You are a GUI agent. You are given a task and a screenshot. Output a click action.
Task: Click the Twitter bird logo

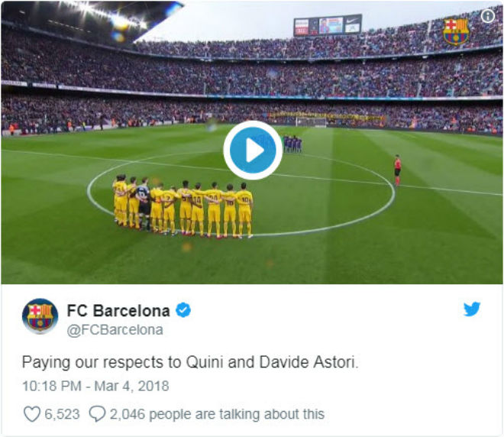point(471,309)
